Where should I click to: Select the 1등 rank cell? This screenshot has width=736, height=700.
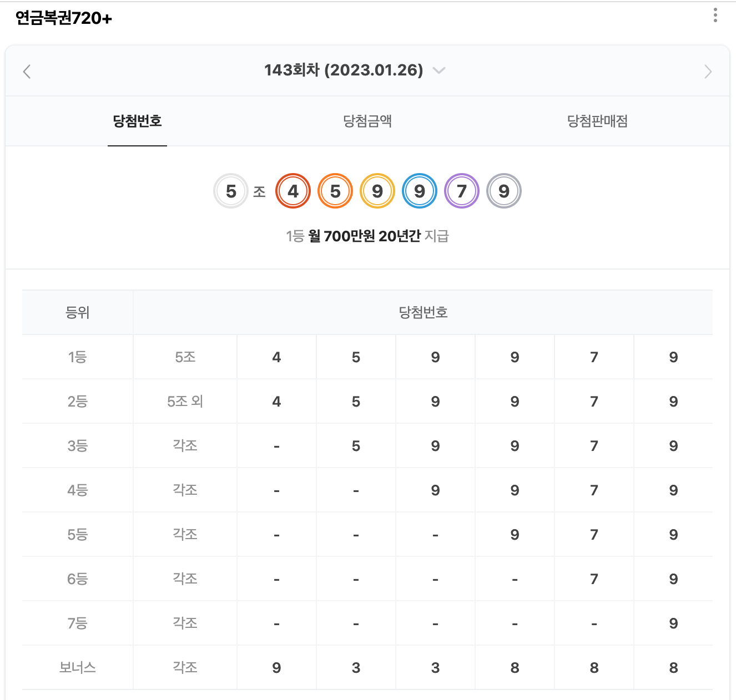(78, 357)
